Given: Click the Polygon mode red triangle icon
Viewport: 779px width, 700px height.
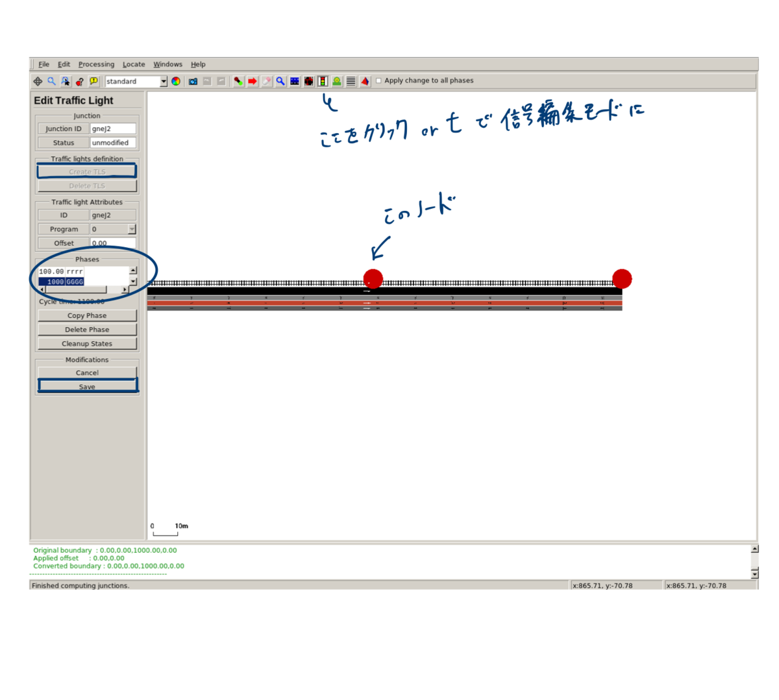Looking at the screenshot, I should tap(365, 81).
